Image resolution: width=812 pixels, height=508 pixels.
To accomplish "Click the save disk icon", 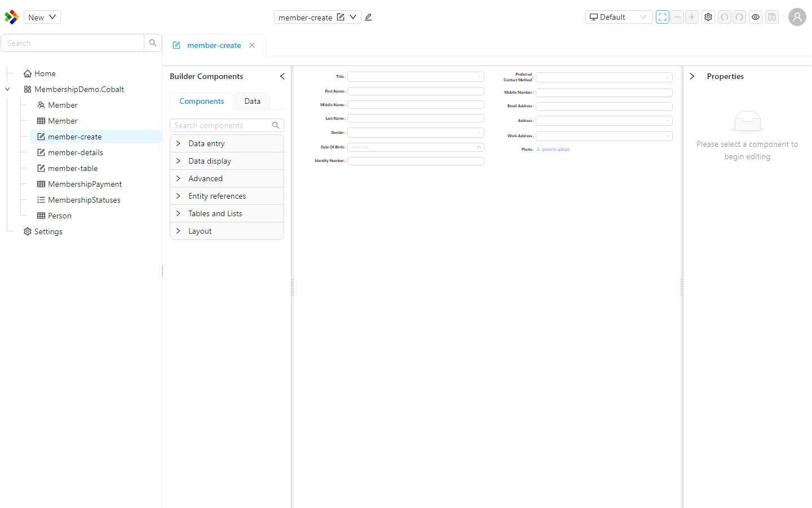I will pyautogui.click(x=772, y=17).
